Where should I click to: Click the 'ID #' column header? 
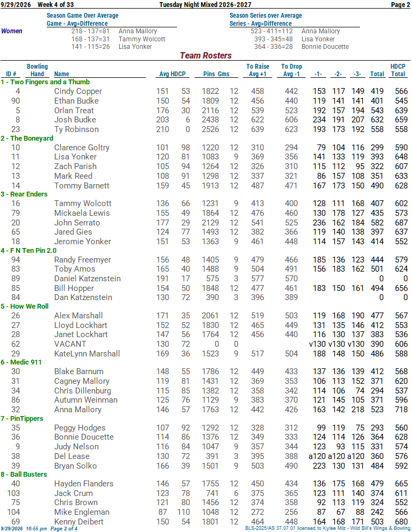11,74
